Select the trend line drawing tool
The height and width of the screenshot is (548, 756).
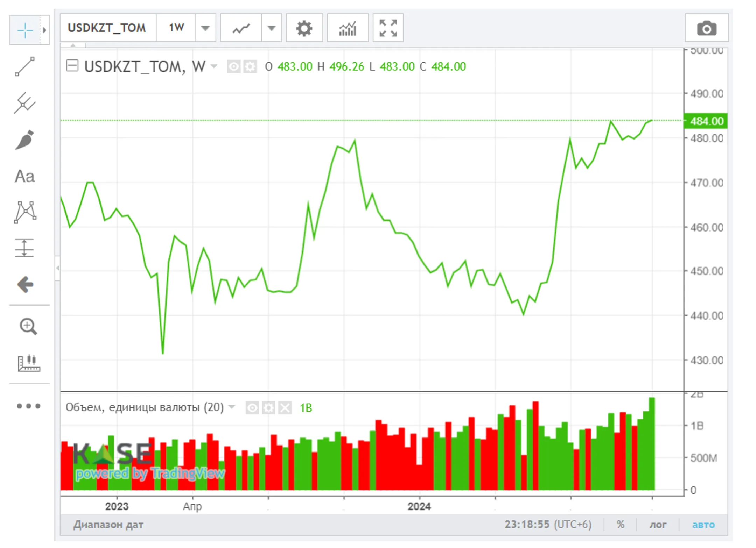pyautogui.click(x=25, y=66)
